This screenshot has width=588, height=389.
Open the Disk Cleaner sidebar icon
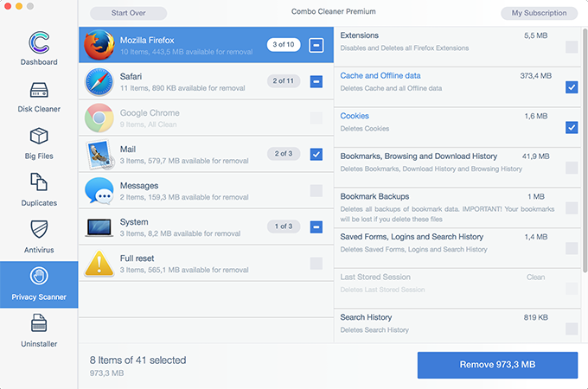tap(39, 90)
